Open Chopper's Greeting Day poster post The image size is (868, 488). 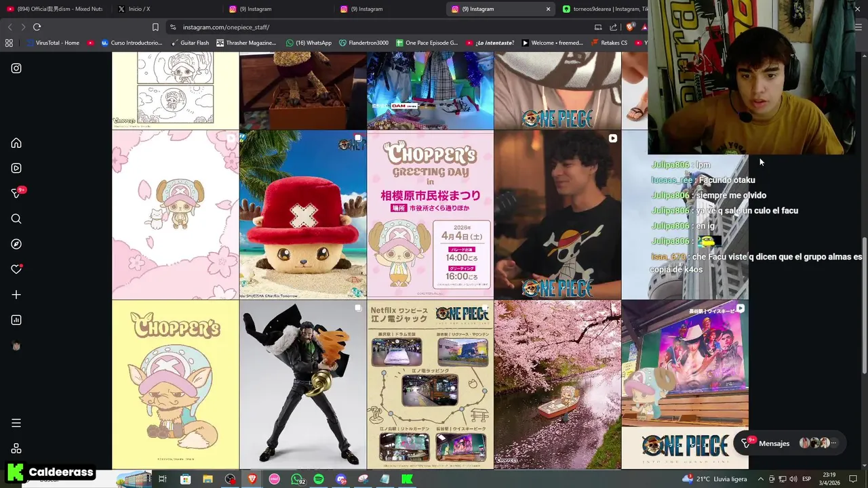430,215
